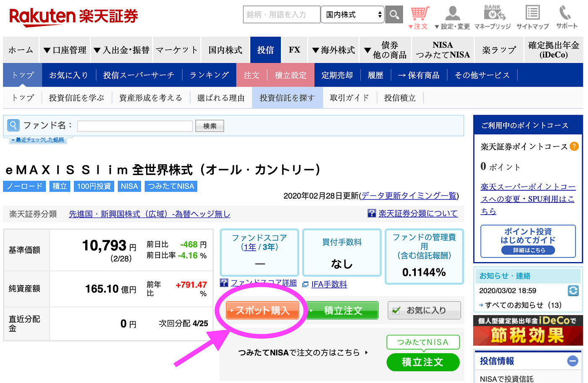Open その他サービス submenu
Viewport: 588px width, 383px height.
pos(482,75)
